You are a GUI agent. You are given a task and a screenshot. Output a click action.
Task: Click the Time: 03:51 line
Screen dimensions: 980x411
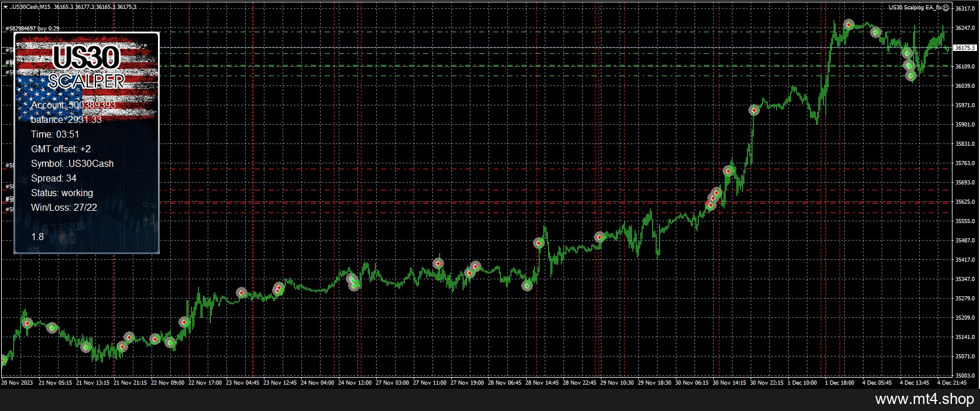tap(55, 134)
